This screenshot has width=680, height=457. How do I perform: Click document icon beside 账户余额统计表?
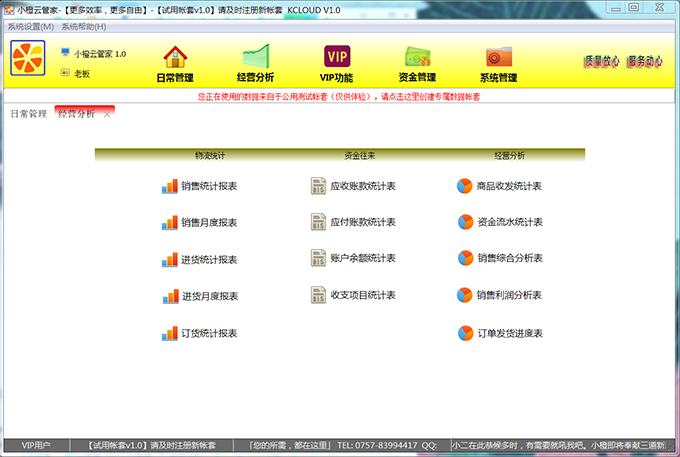tap(318, 258)
